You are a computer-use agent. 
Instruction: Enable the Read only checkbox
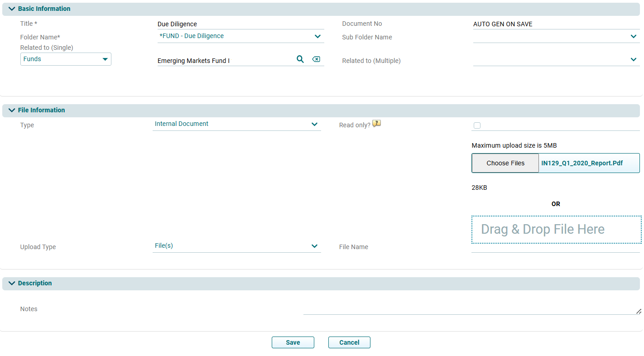coord(477,125)
